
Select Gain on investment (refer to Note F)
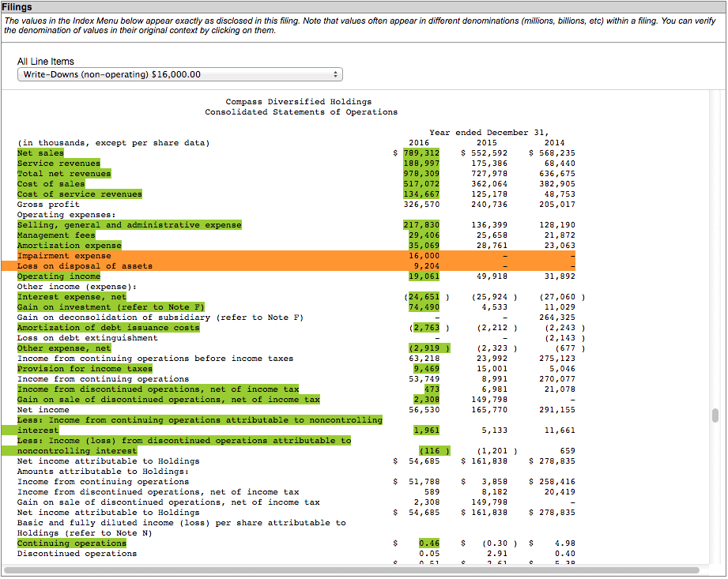pos(111,307)
